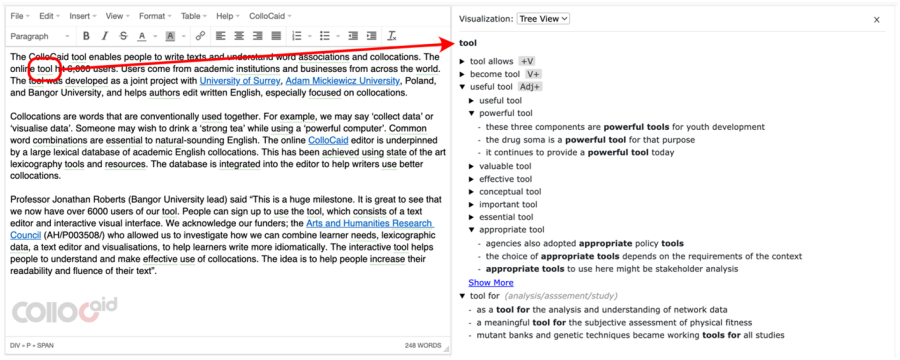Expand the nested 'useful tool' child node
Image resolution: width=900 pixels, height=360 pixels.
click(x=472, y=100)
